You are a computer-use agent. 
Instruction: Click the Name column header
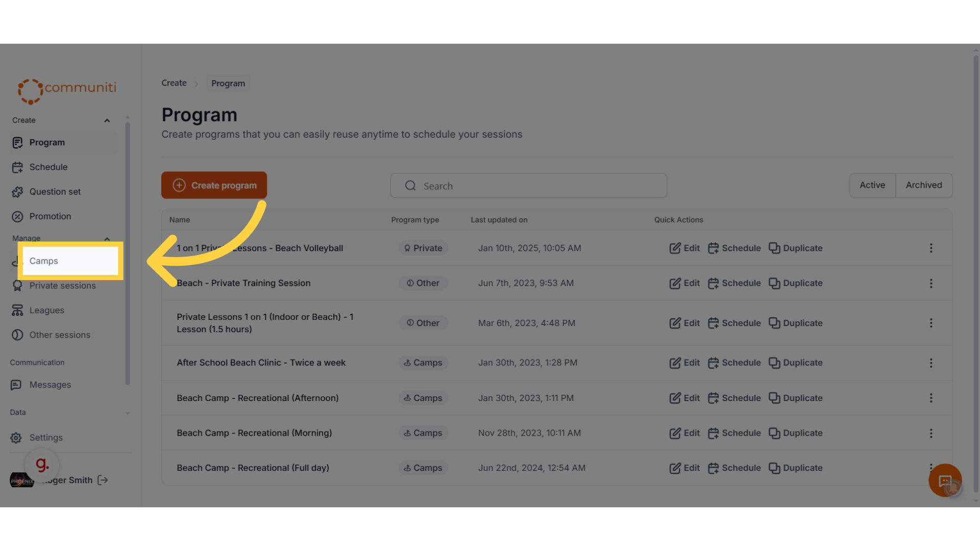point(180,220)
